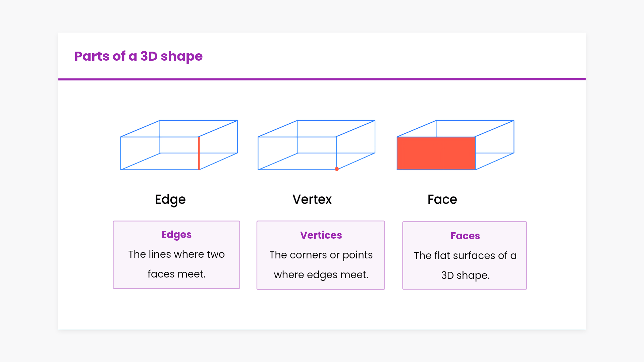Image resolution: width=644 pixels, height=362 pixels.
Task: Click the text "faces meet."
Action: [x=176, y=274]
